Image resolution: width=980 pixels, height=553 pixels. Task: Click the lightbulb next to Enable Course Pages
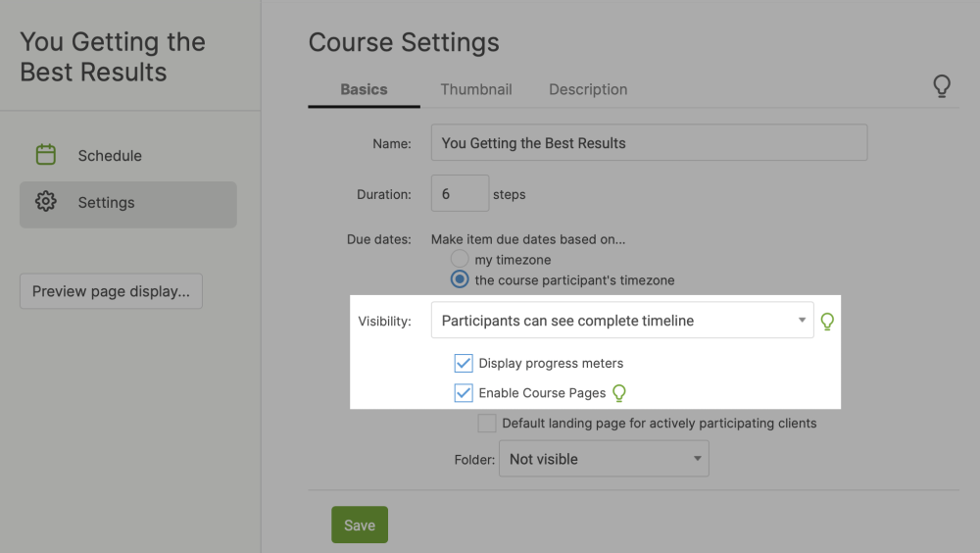coord(619,393)
